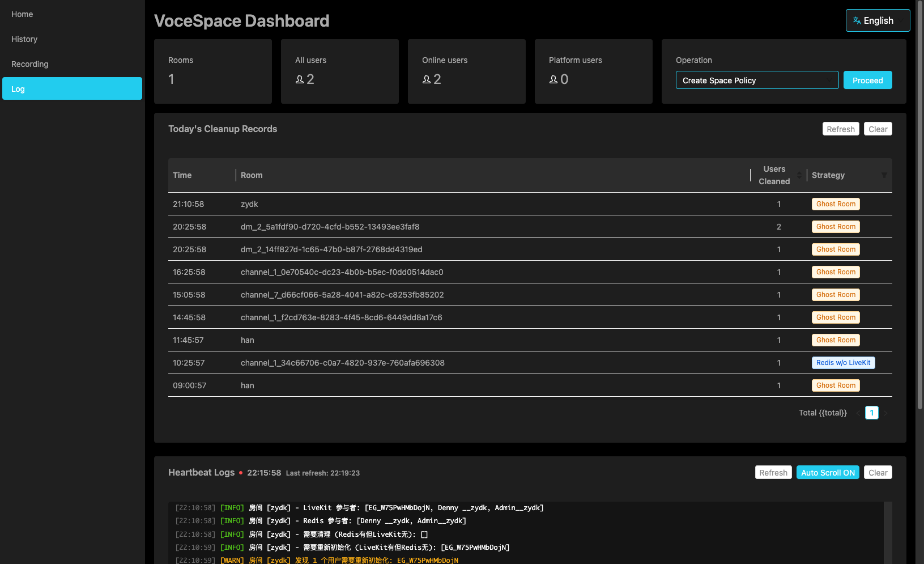Click the 21:10:58 time cell
Image resolution: width=924 pixels, height=564 pixels.
[188, 204]
